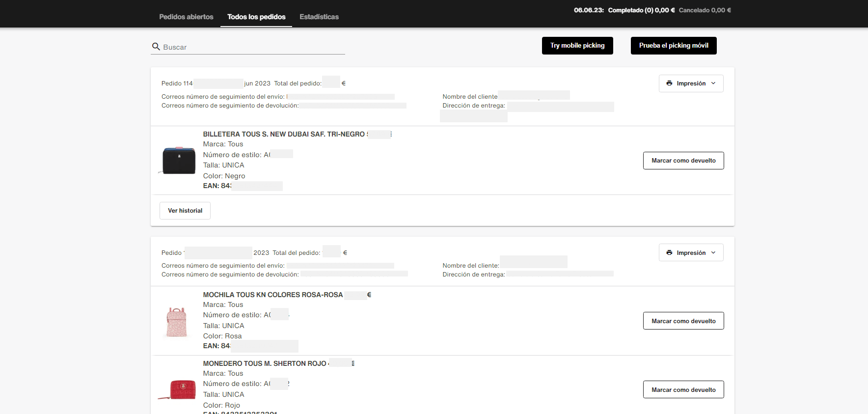The width and height of the screenshot is (868, 414).
Task: Click the Cancelado 0,00 € status
Action: 705,10
